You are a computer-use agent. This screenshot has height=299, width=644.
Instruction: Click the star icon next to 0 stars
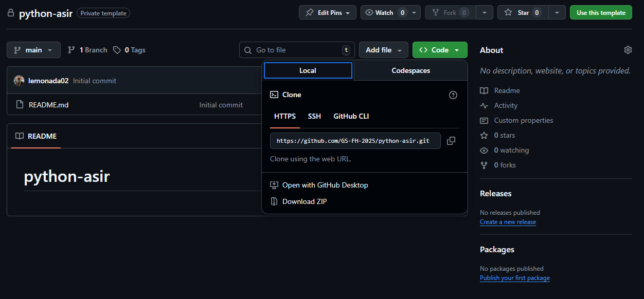tap(484, 135)
